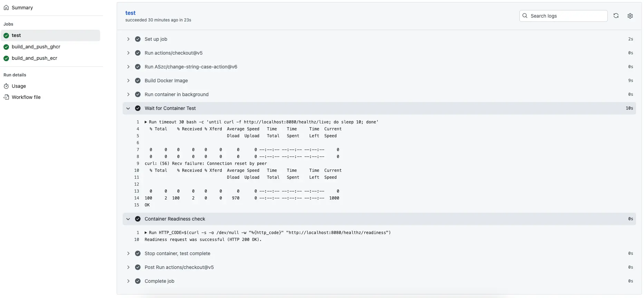Click the Workflow file icon

click(6, 97)
